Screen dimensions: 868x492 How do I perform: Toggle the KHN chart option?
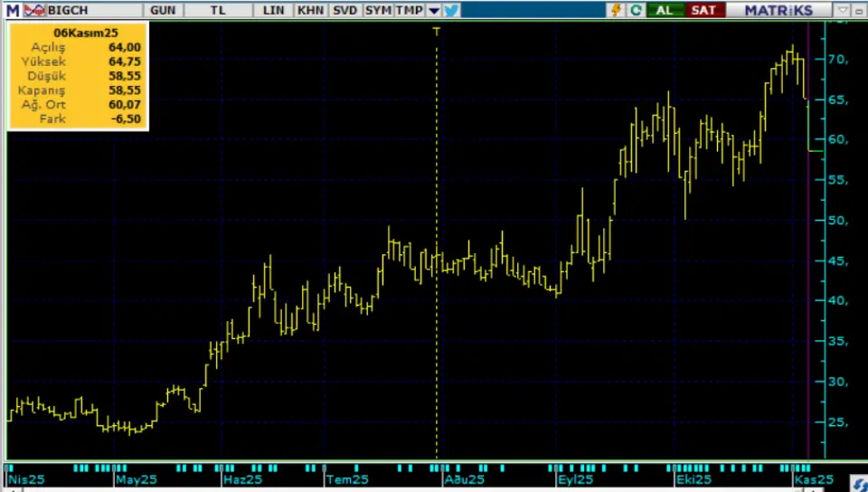310,10
